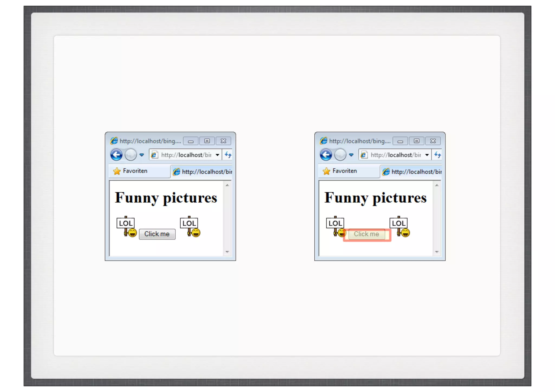The image size is (555, 392).
Task: Expand address bar dropdown in left browser
Action: [217, 155]
